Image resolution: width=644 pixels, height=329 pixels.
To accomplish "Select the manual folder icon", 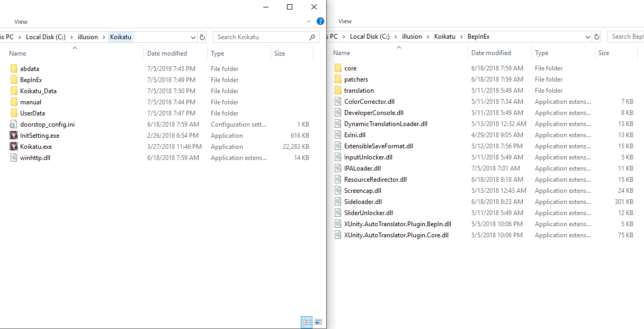I will [14, 102].
